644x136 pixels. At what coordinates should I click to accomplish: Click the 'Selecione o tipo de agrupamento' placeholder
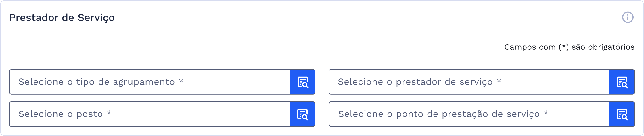[x=96, y=82]
